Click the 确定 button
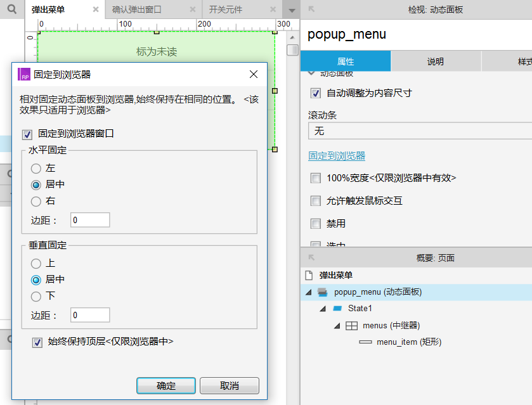532x405 pixels. click(166, 385)
